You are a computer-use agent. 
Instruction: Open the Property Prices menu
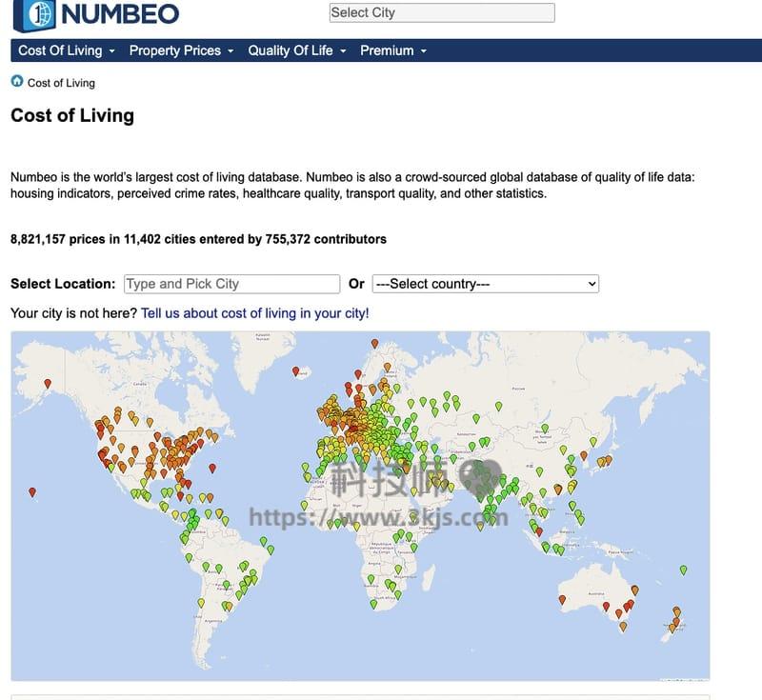coord(181,50)
